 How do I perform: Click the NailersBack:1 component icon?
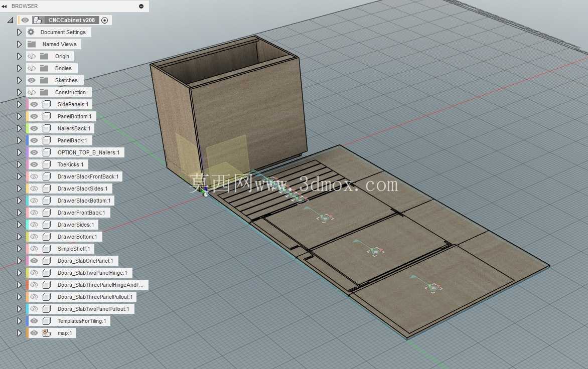47,128
